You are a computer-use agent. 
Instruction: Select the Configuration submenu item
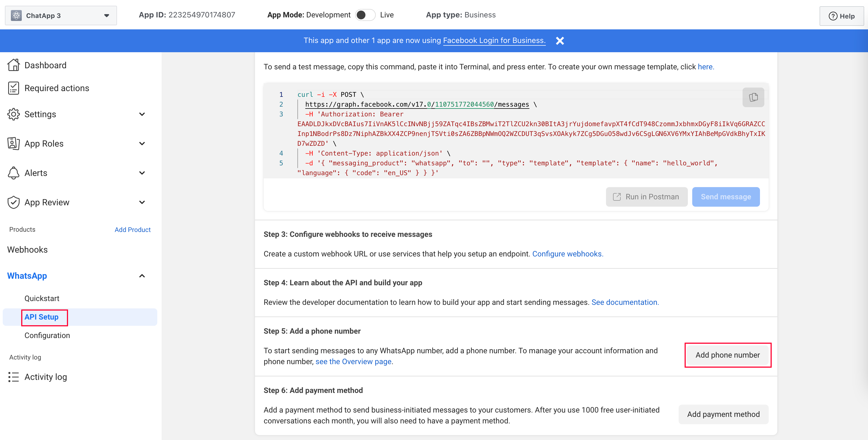pos(47,336)
